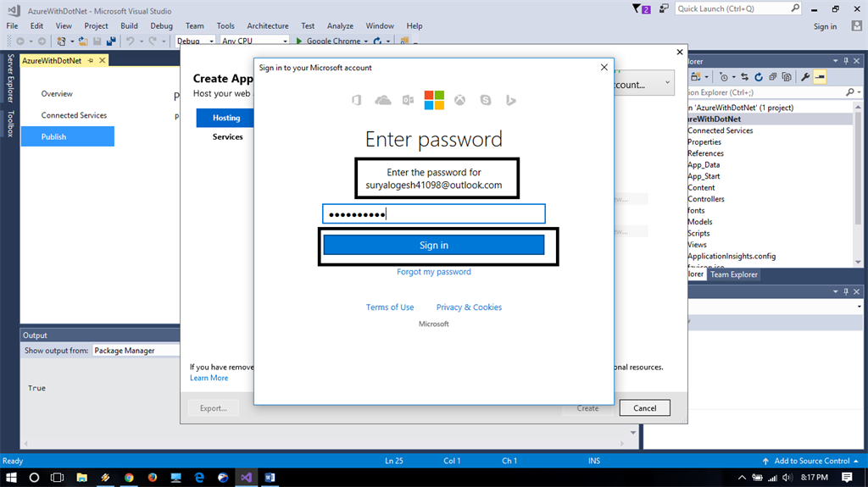Open Microsoft Edge from taskbar
The width and height of the screenshot is (868, 487).
click(199, 477)
